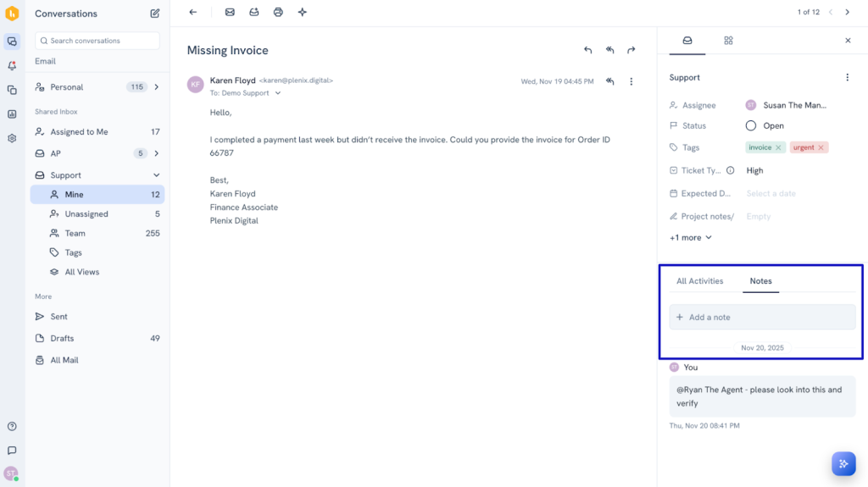Go back with the left arrow
Image resolution: width=868 pixels, height=487 pixels.
coord(192,12)
